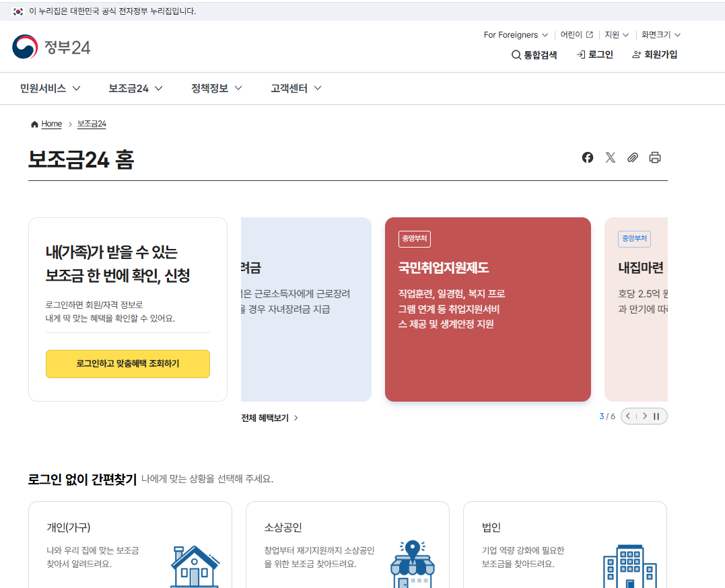The width and height of the screenshot is (725, 588).
Task: Go to 로그인 page
Action: [594, 54]
